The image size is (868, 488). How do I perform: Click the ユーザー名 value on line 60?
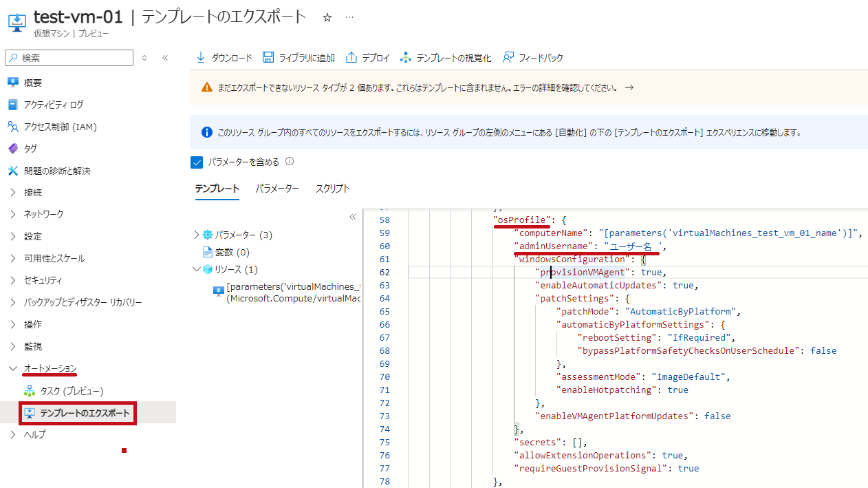633,246
